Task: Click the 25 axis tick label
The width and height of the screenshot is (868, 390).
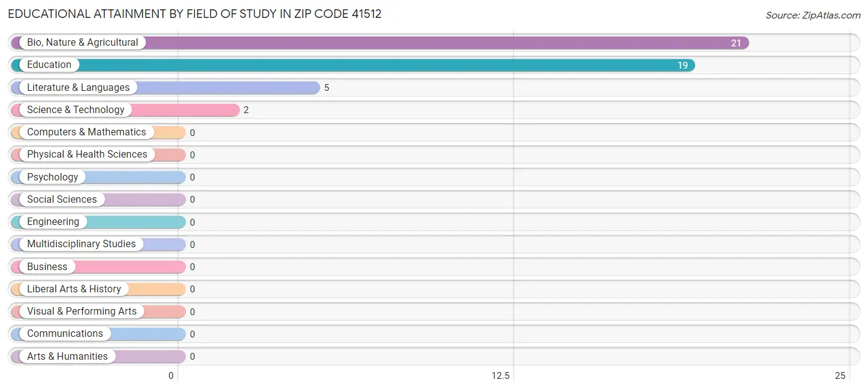Action: click(840, 376)
